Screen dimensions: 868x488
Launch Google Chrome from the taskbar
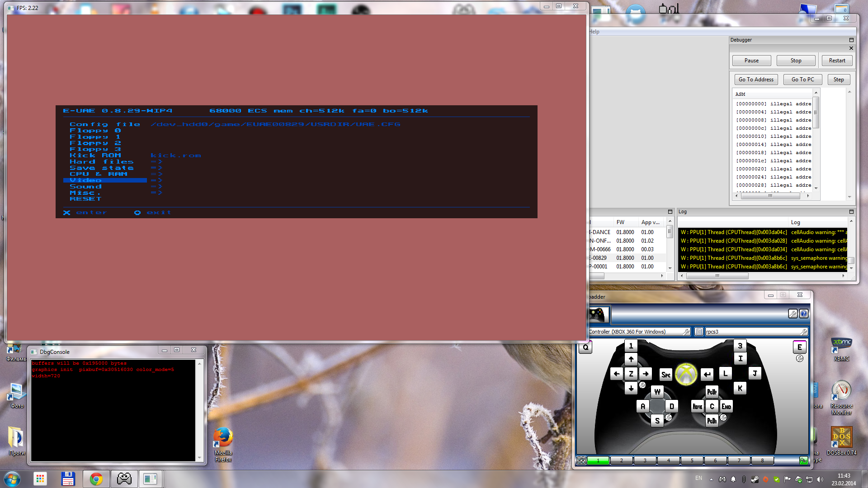pos(96,479)
